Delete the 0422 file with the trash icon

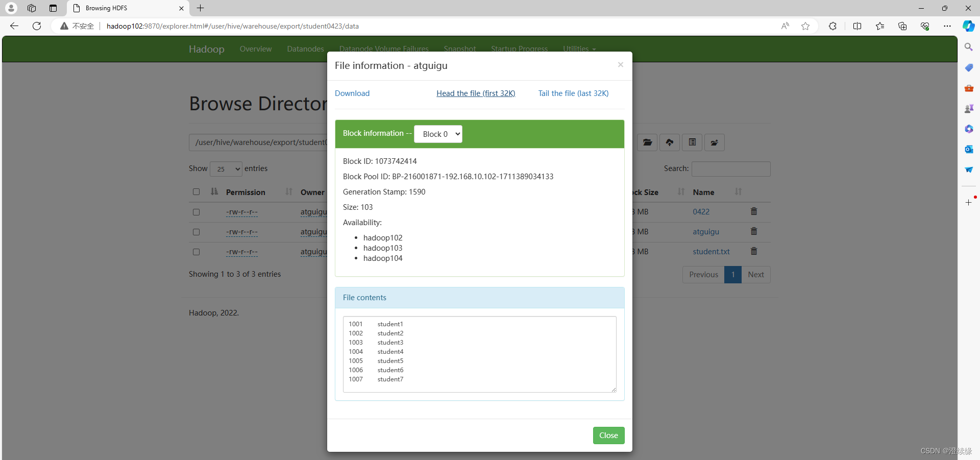coord(754,211)
